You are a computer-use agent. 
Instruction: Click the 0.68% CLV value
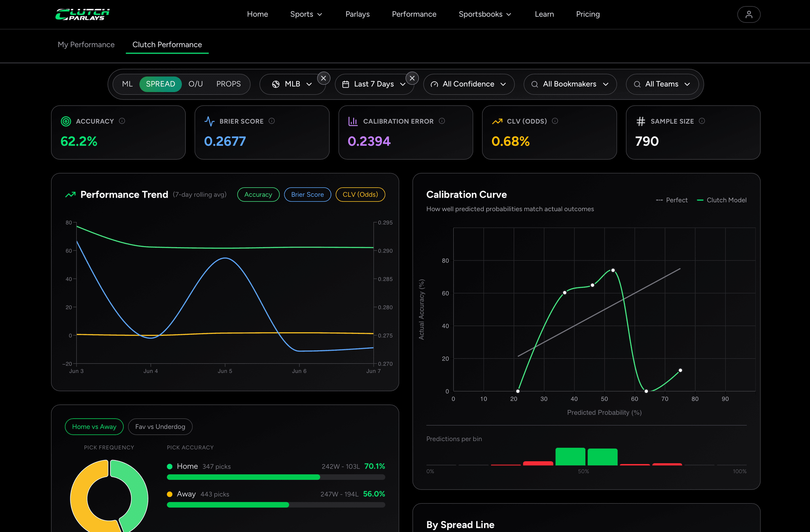point(511,141)
